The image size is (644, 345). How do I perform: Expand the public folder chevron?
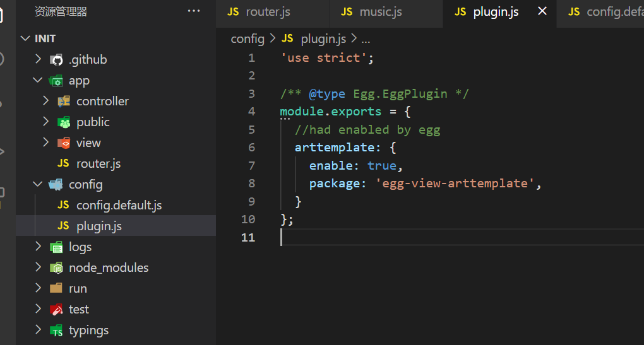click(x=46, y=122)
